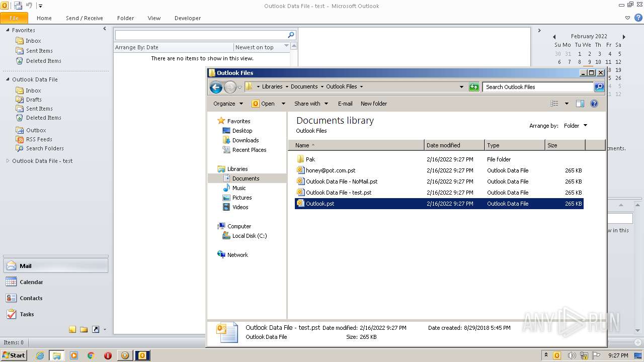The image size is (644, 362).
Task: Minimize the navigation pane with the arrow
Action: pyautogui.click(x=105, y=29)
